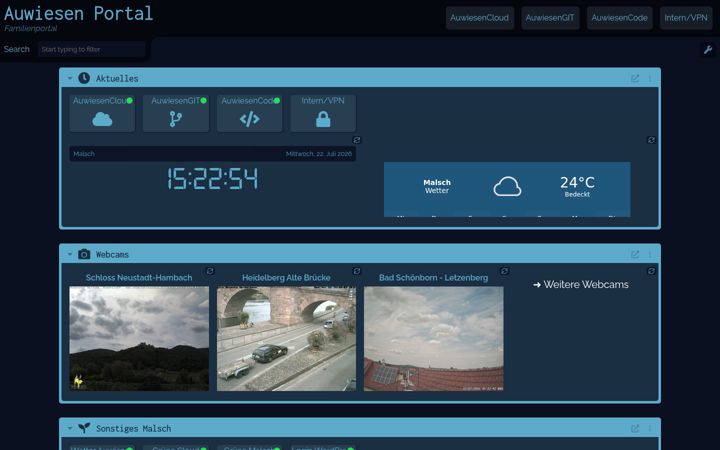The image size is (720, 450).
Task: Click the padlock icon in Intern/VPN tile
Action: click(x=323, y=119)
